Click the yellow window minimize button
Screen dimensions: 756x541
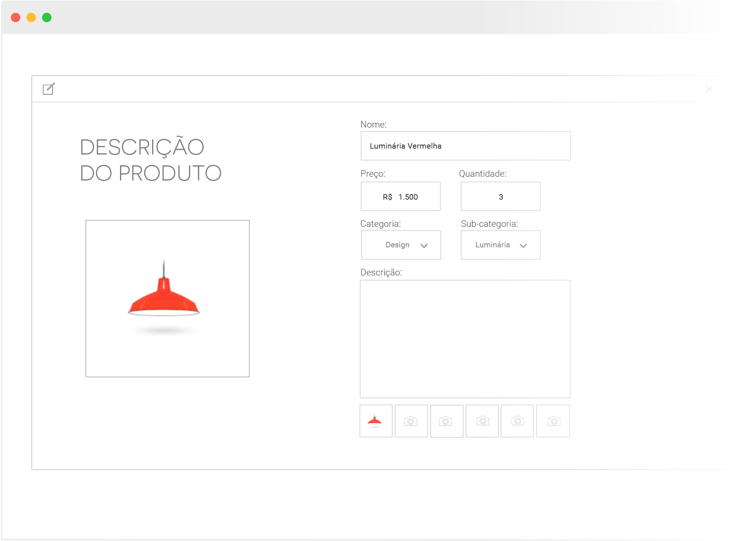31,17
